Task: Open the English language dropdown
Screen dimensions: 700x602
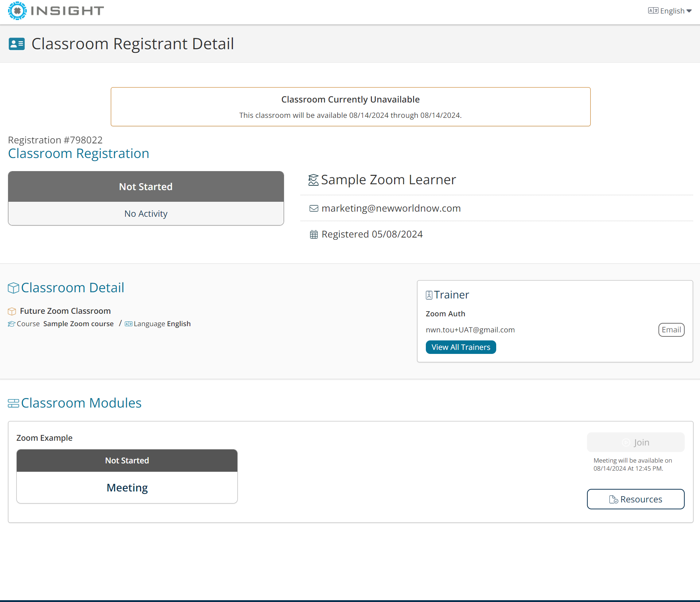Action: 672,11
